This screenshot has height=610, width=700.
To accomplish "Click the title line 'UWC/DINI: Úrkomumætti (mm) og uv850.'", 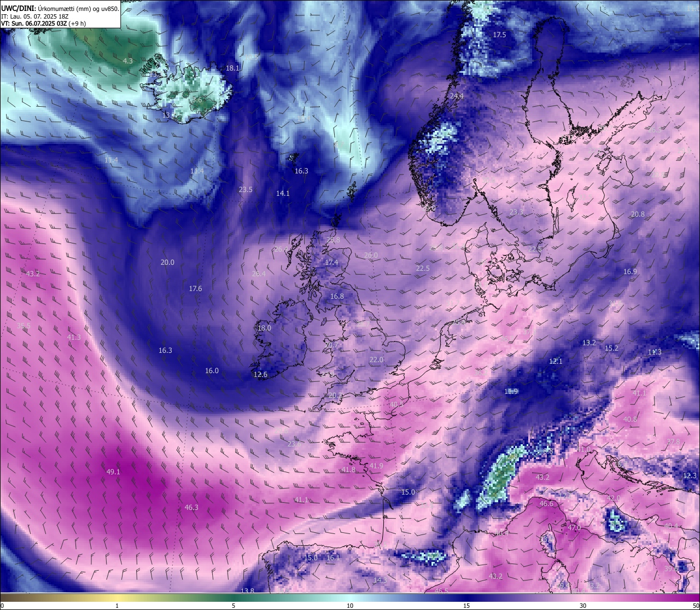I will click(x=60, y=8).
